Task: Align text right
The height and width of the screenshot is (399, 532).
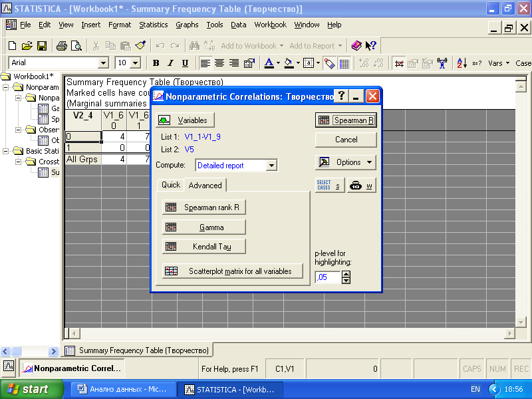Action: click(234, 63)
